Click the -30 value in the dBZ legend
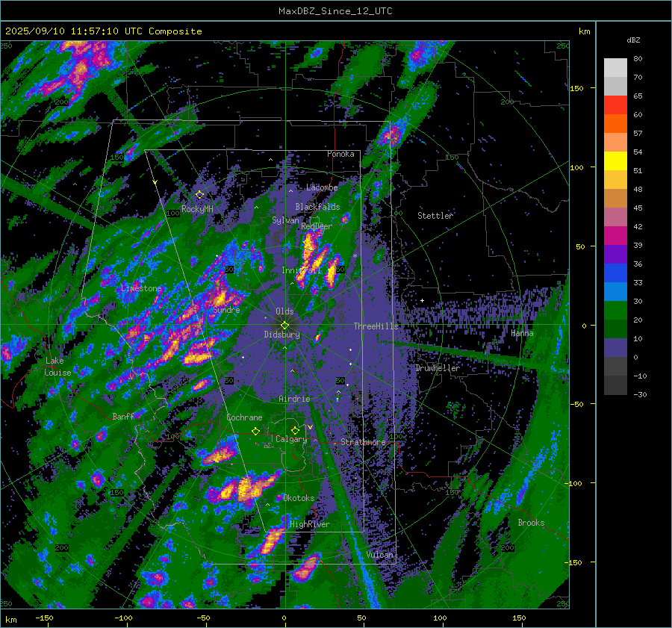The image size is (672, 628). (x=641, y=395)
